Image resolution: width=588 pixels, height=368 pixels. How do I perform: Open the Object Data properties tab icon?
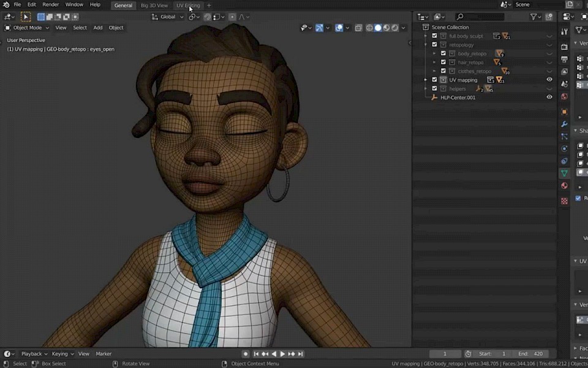[564, 173]
